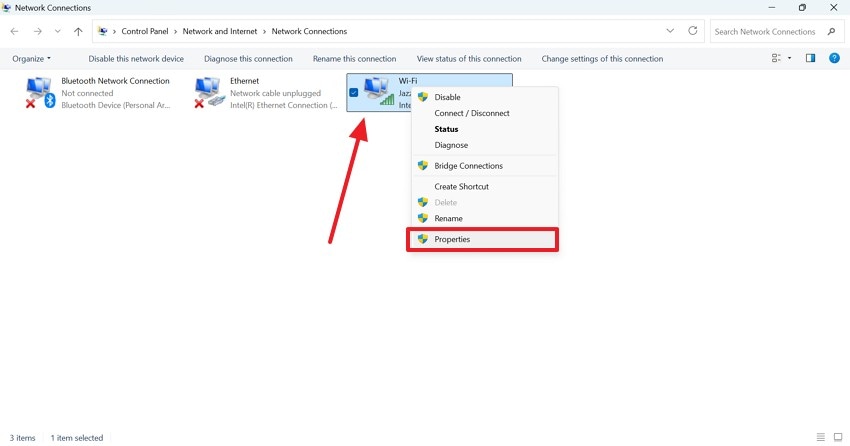Select the Bluetooth Network Connection label
Viewport: 850px width, 446px height.
click(x=115, y=81)
